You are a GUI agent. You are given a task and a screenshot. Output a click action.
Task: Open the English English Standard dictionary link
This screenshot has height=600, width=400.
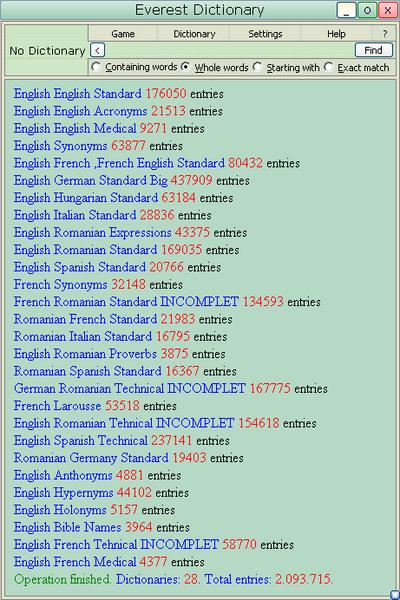pyautogui.click(x=77, y=93)
